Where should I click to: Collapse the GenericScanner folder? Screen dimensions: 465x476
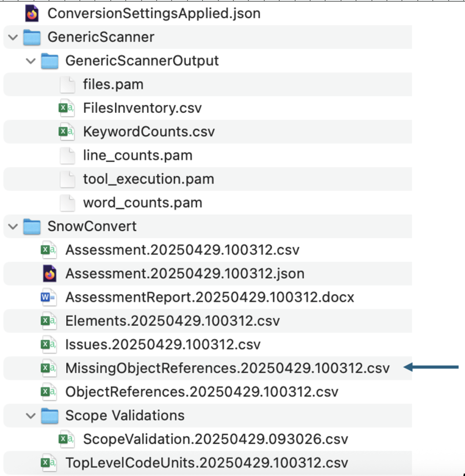point(13,37)
